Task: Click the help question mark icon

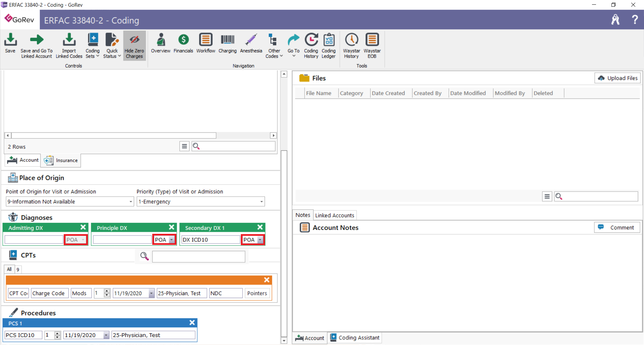Action: (x=635, y=19)
